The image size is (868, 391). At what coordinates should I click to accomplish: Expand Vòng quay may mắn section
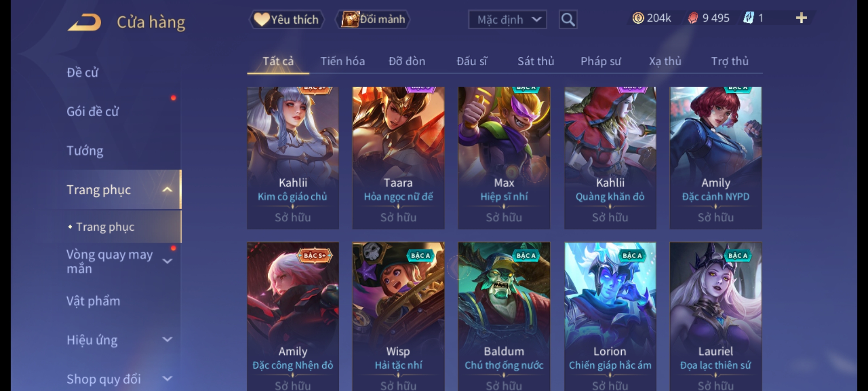(167, 261)
